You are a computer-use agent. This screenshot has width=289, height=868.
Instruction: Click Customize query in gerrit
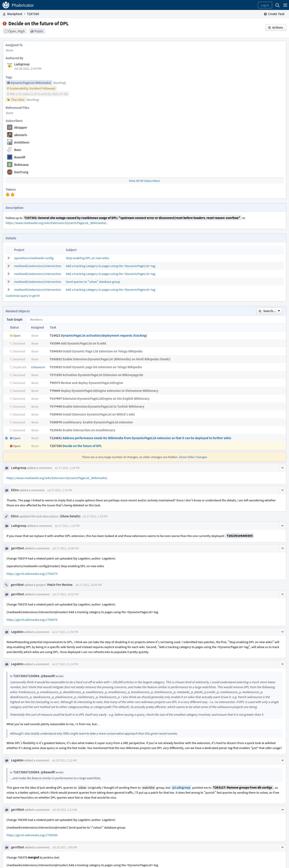point(23,296)
